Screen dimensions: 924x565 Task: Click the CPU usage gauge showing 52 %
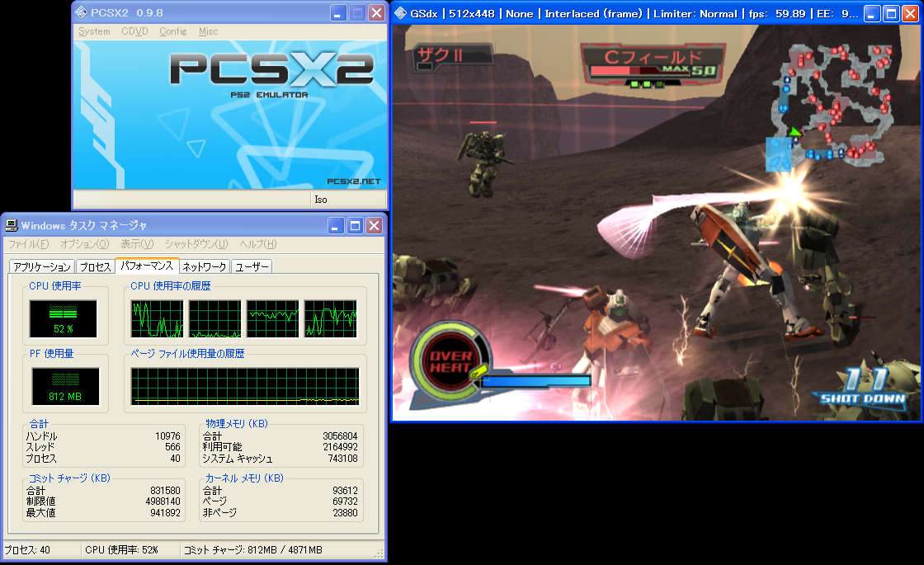pyautogui.click(x=63, y=318)
